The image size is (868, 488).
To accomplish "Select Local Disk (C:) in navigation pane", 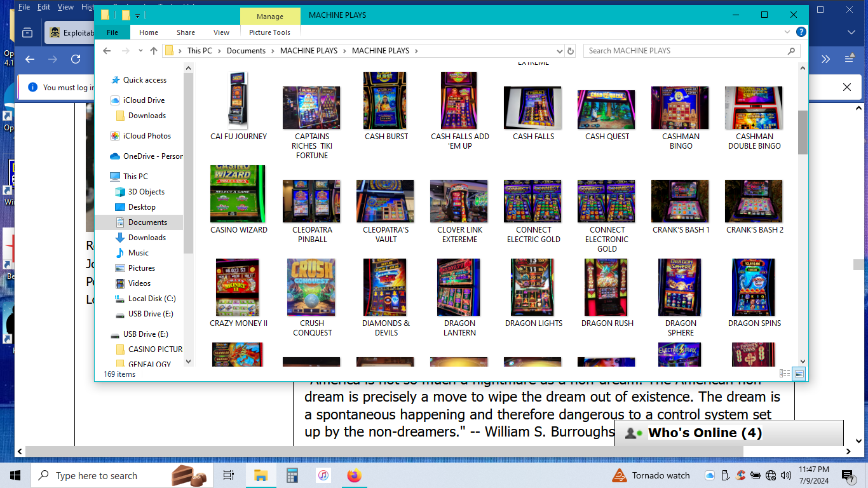I will coord(151,299).
